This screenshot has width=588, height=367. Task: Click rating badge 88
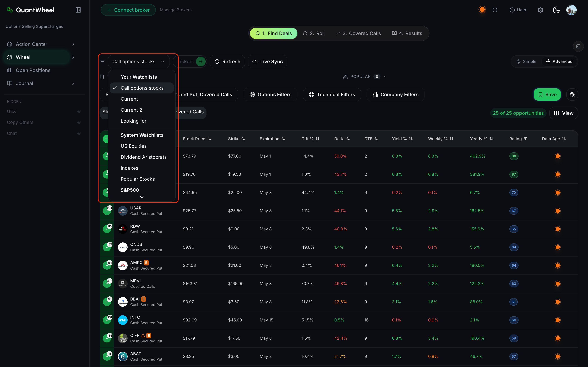(x=514, y=156)
